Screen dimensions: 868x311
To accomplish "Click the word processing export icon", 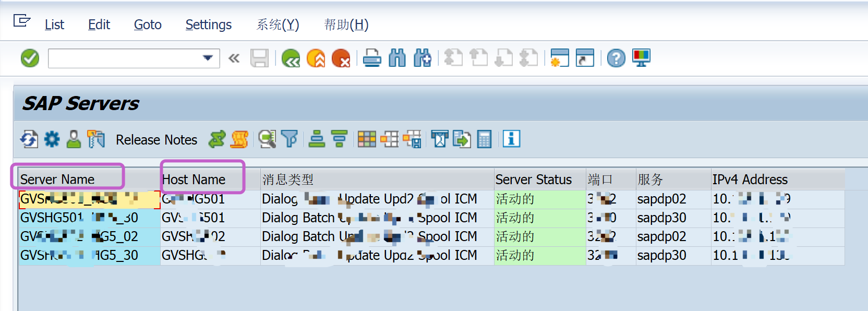I will click(439, 139).
